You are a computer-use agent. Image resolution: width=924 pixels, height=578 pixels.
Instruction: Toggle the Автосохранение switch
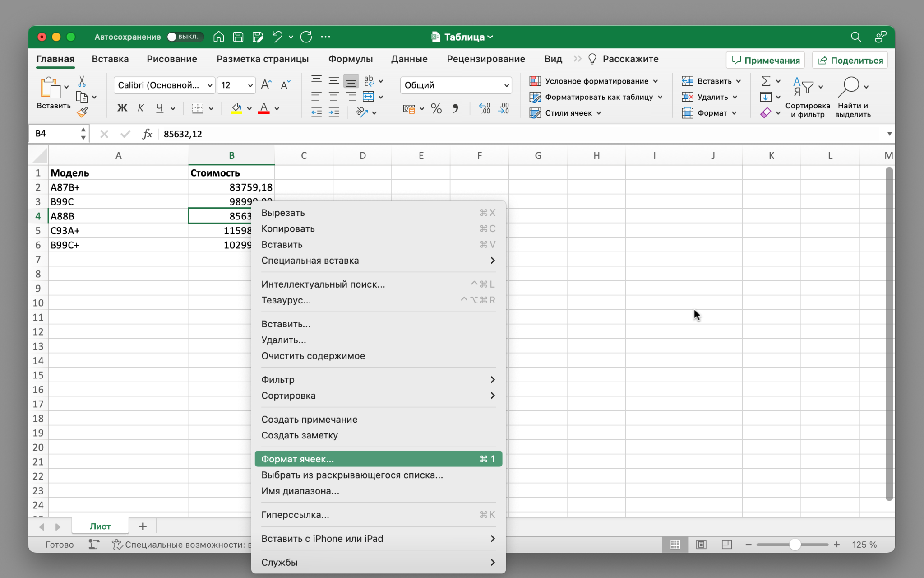(185, 37)
